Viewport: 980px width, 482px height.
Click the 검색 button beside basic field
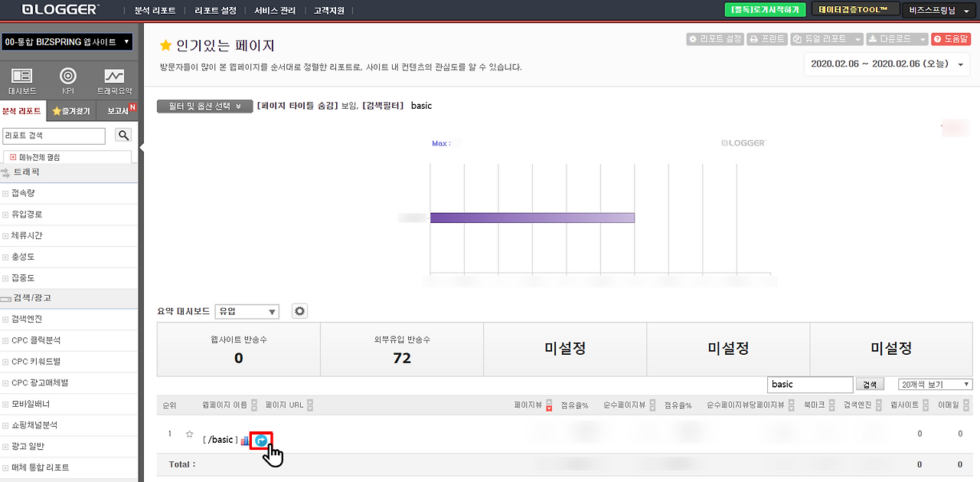tap(868, 385)
